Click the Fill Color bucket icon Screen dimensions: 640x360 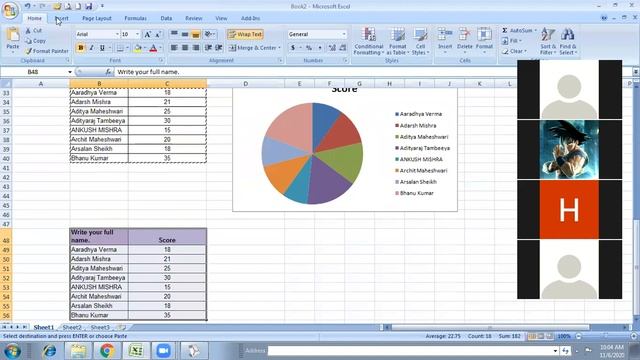click(138, 48)
